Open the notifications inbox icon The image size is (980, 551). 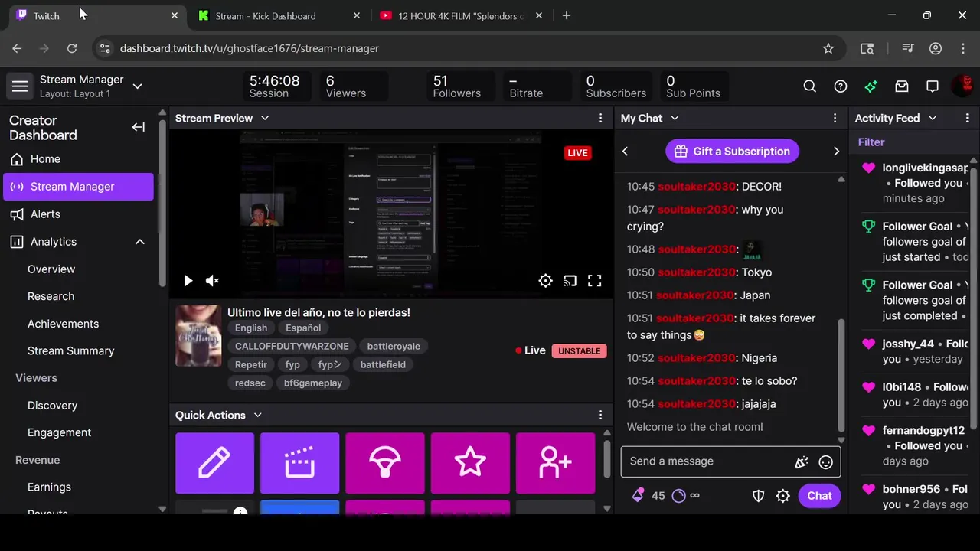(902, 86)
